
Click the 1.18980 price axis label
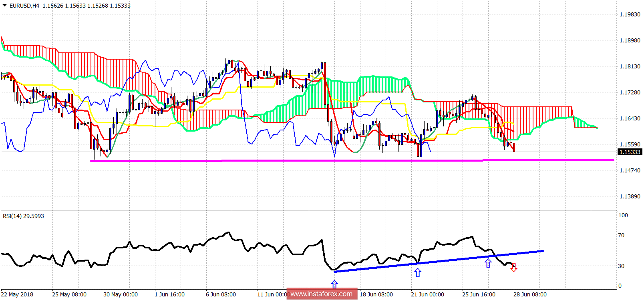tap(630, 40)
